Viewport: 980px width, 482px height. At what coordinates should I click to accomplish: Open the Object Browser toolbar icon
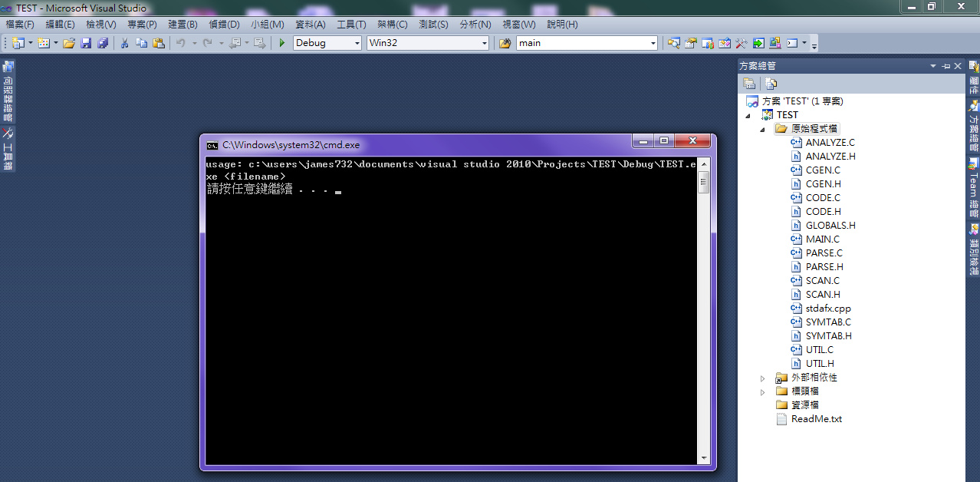[724, 43]
